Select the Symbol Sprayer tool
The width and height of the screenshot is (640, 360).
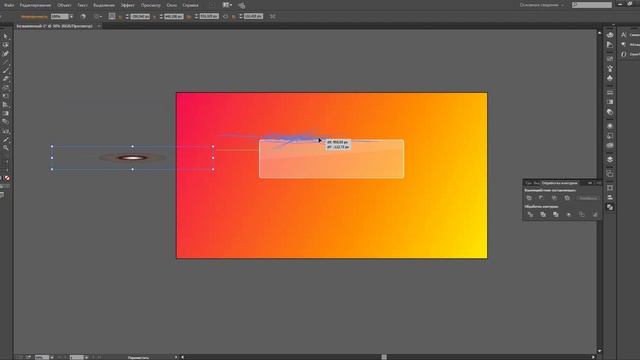tap(6, 131)
